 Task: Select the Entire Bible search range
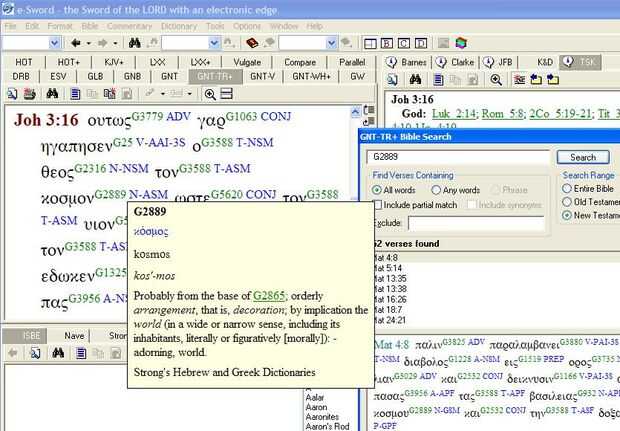(x=567, y=189)
